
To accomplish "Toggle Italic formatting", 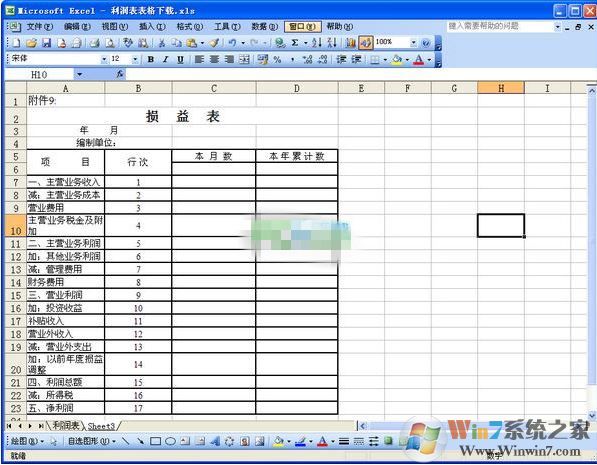I will click(165, 59).
